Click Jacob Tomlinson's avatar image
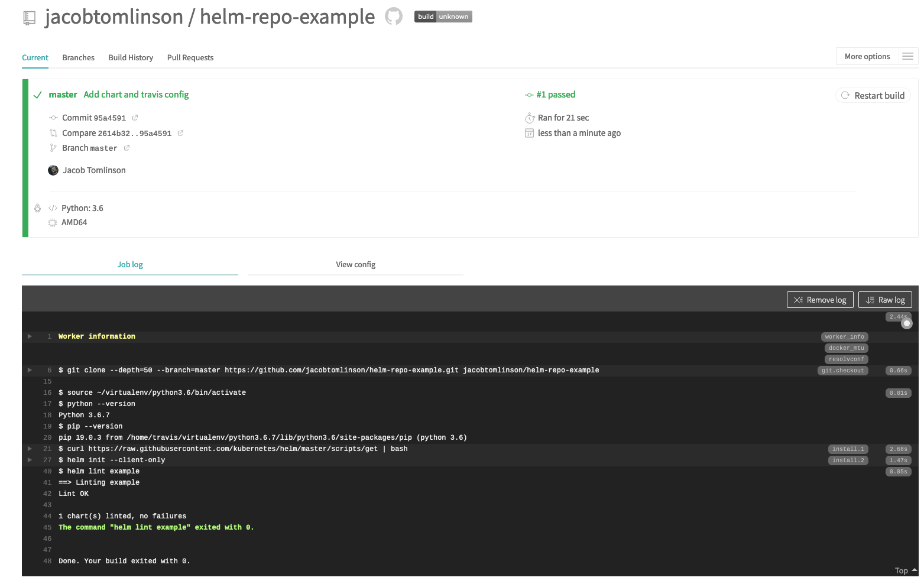 point(53,170)
